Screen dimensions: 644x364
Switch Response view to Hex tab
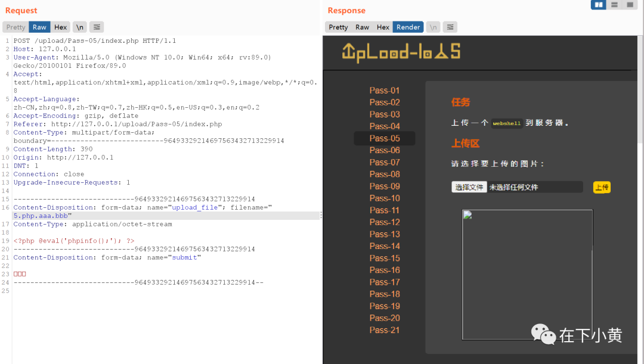point(383,27)
